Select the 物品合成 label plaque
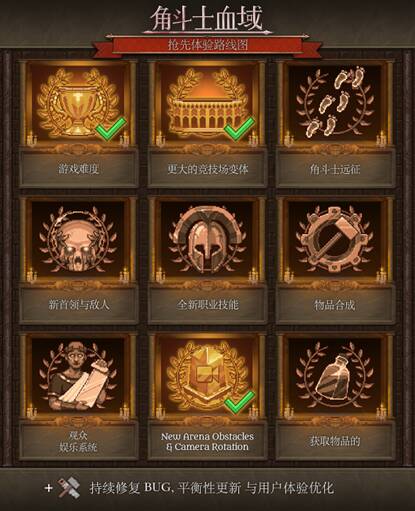Screen dimensions: 415x511 point(335,305)
